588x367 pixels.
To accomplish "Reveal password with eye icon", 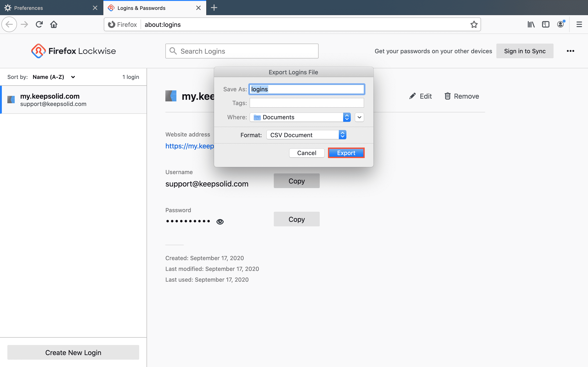I will pyautogui.click(x=220, y=221).
